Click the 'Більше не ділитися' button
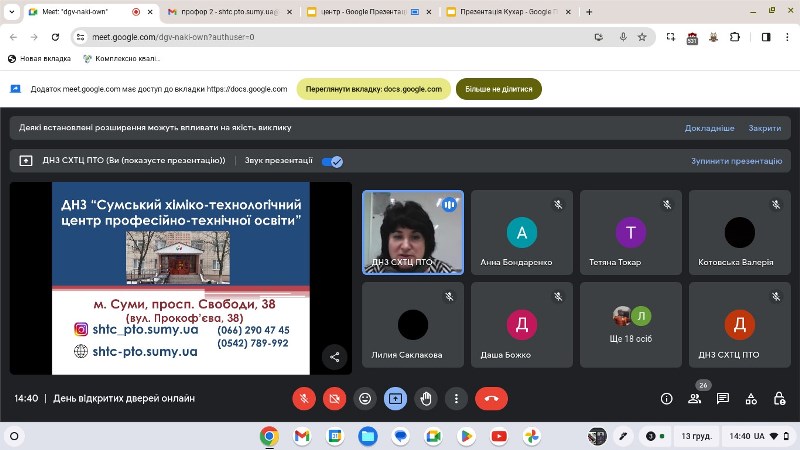This screenshot has height=450, width=800. (x=498, y=89)
